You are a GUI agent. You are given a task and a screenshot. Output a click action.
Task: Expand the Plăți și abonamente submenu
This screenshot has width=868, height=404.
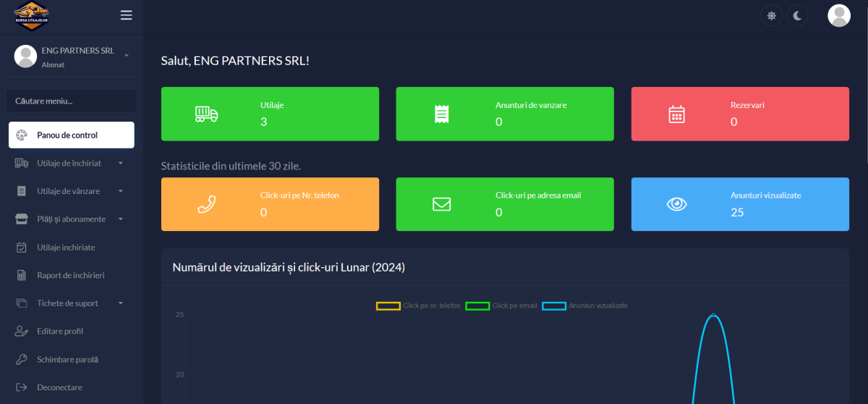click(71, 219)
